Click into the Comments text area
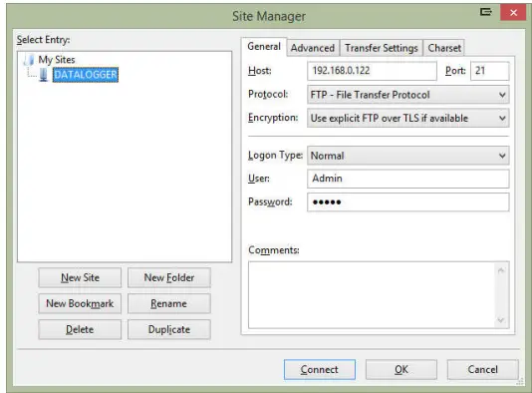 [x=372, y=295]
